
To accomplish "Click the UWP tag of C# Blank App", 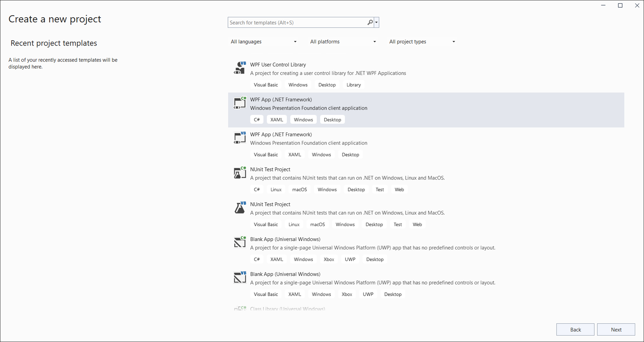I will pos(350,259).
